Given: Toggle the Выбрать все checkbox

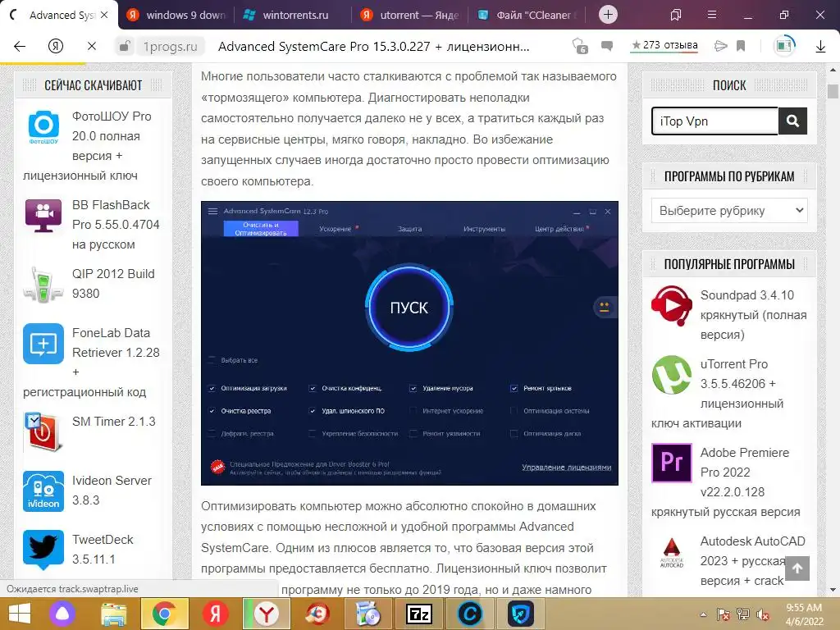Looking at the screenshot, I should click(x=212, y=360).
